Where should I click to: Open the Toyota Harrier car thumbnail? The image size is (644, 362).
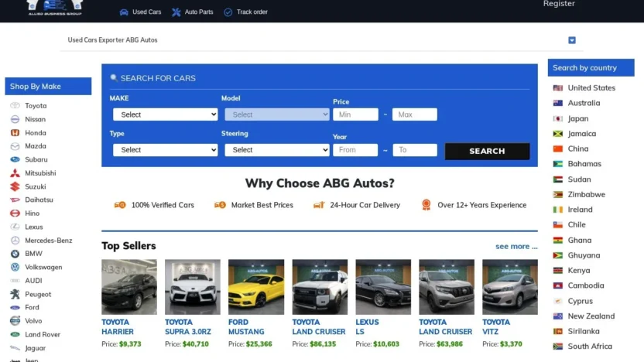[129, 287]
